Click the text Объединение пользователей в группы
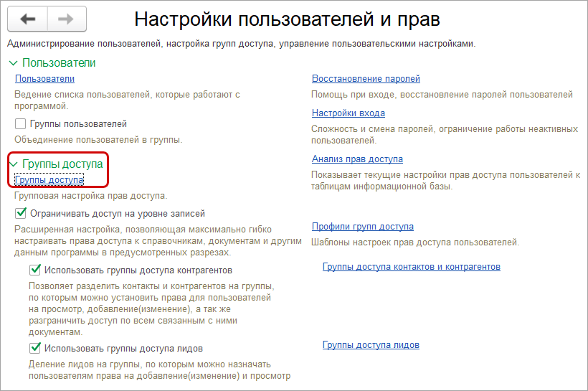The width and height of the screenshot is (588, 391). pos(98,140)
